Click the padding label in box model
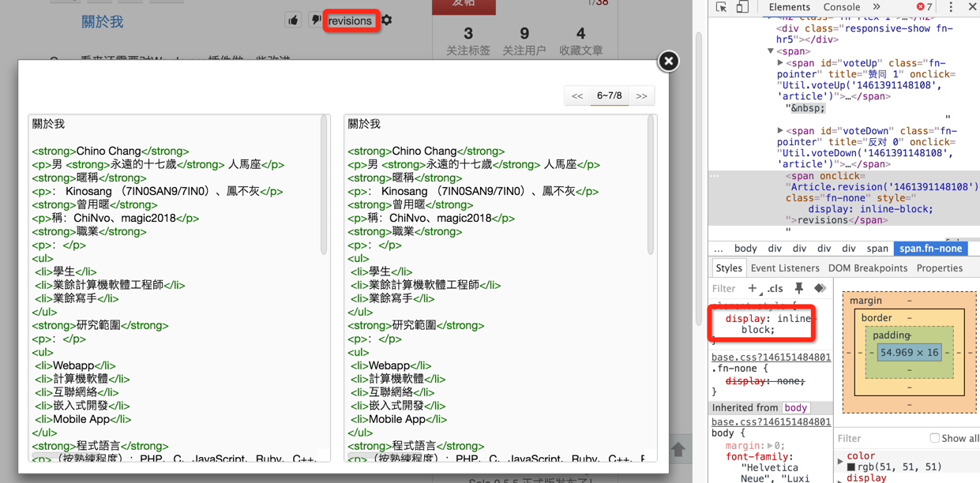 [x=892, y=335]
